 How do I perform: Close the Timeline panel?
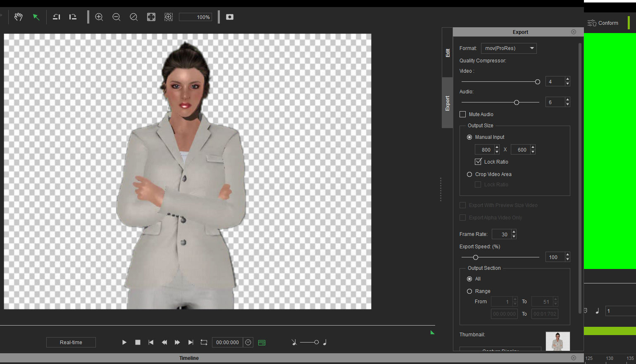coord(574,358)
